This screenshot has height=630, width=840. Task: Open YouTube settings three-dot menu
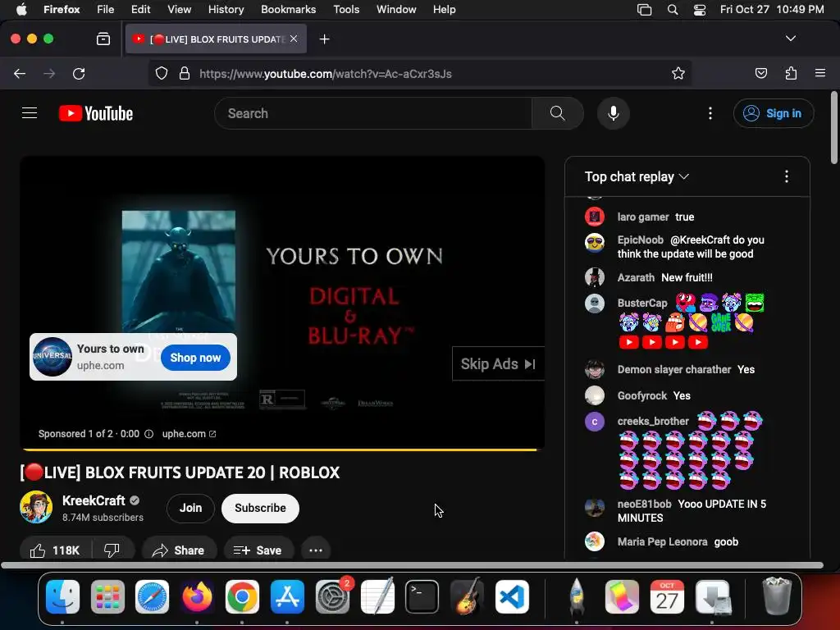710,113
